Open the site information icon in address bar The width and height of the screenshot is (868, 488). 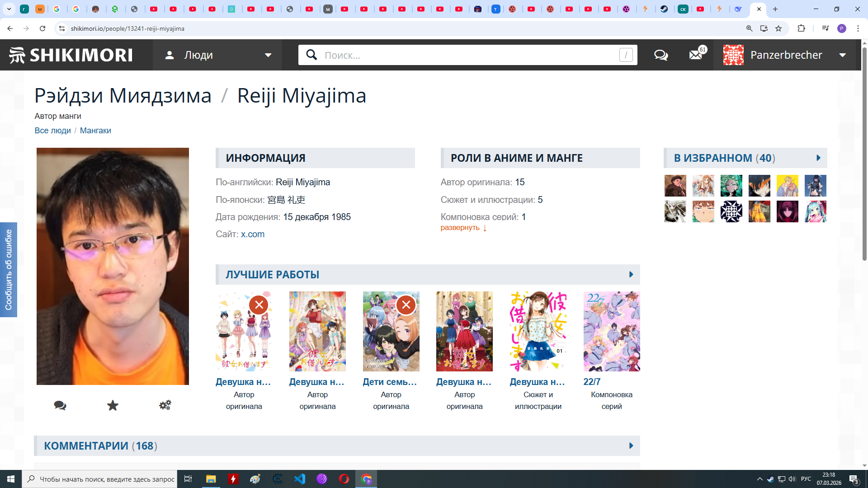pyautogui.click(x=62, y=28)
